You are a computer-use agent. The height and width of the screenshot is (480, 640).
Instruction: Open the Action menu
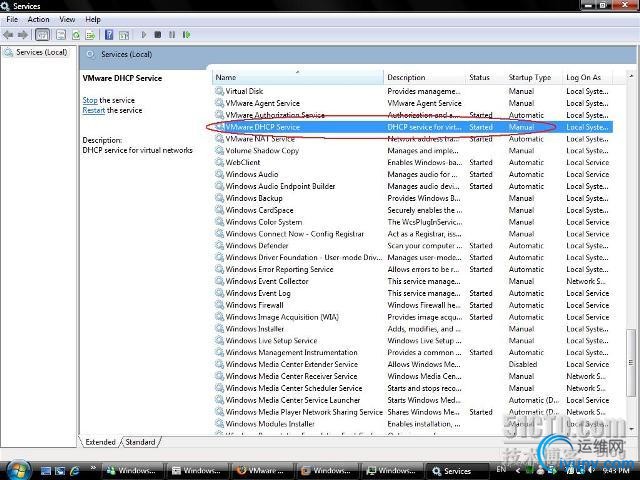click(x=38, y=19)
